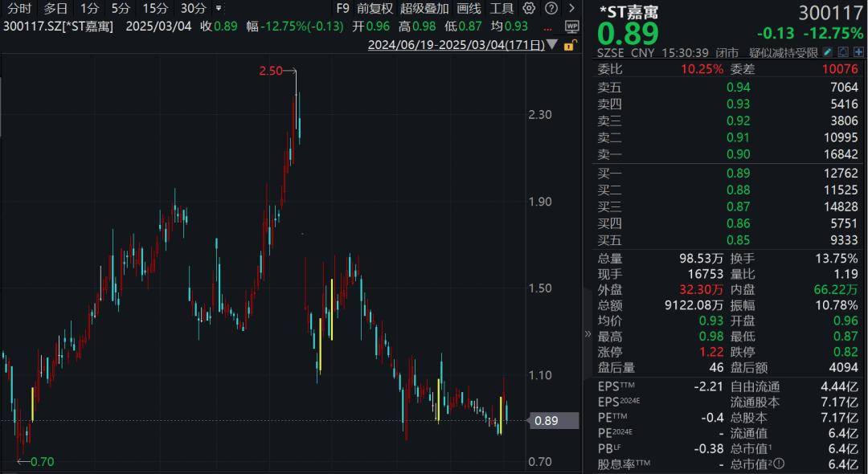Click the refresh icon near 疑似减持受限
The width and height of the screenshot is (868, 474).
[x=843, y=51]
